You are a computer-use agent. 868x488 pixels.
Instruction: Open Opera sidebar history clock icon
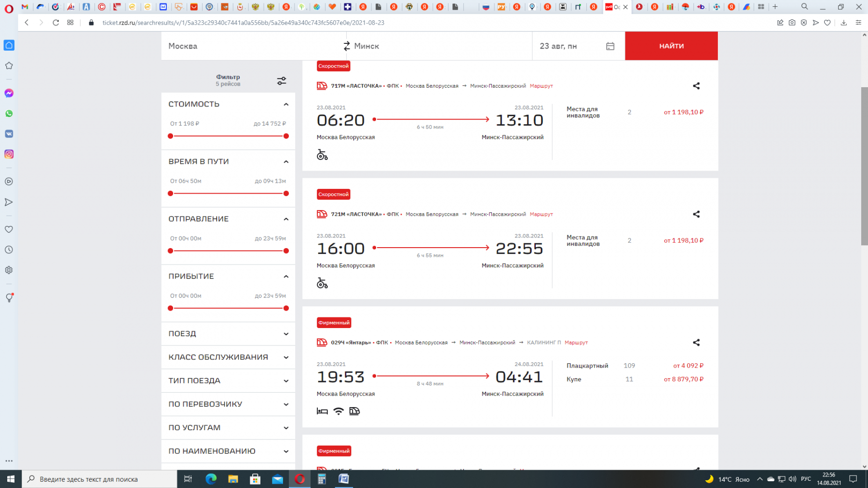(x=9, y=250)
